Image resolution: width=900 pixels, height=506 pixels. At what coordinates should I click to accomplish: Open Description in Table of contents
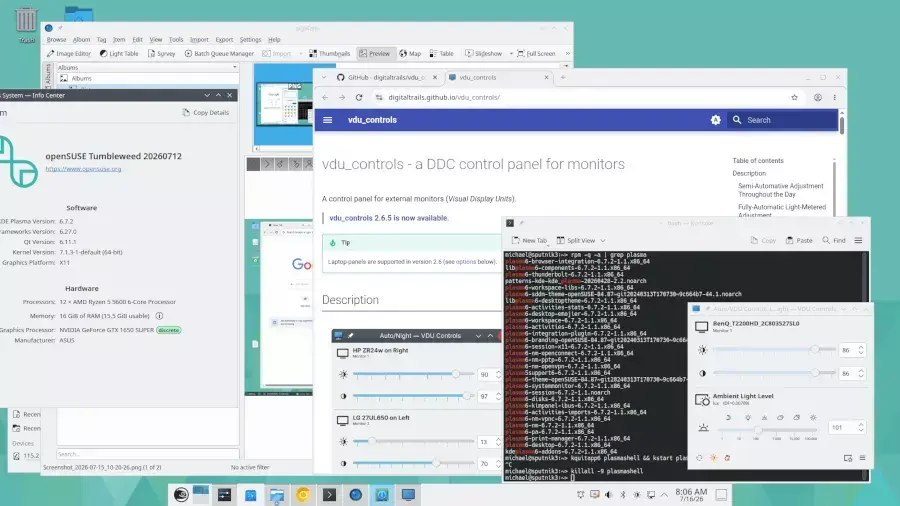(748, 173)
